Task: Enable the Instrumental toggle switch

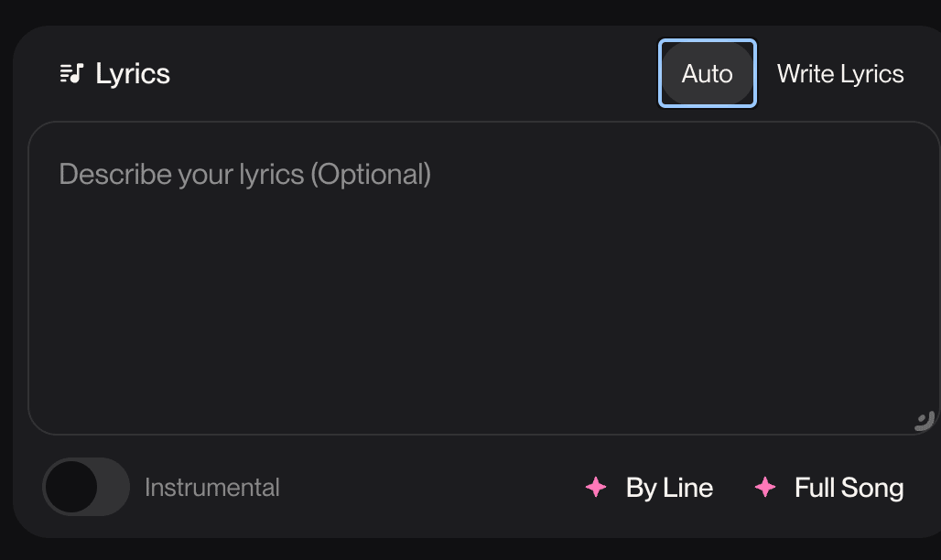Action: point(85,487)
